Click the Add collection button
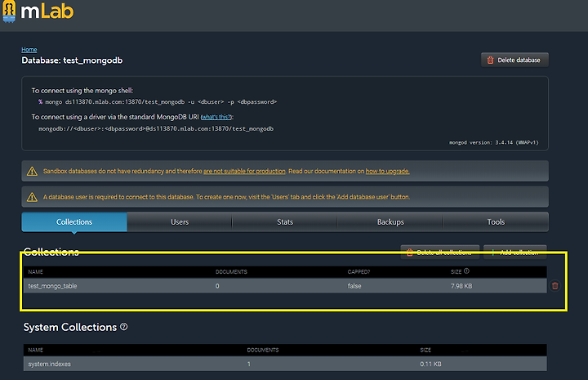This screenshot has height=380, width=588. (514, 252)
